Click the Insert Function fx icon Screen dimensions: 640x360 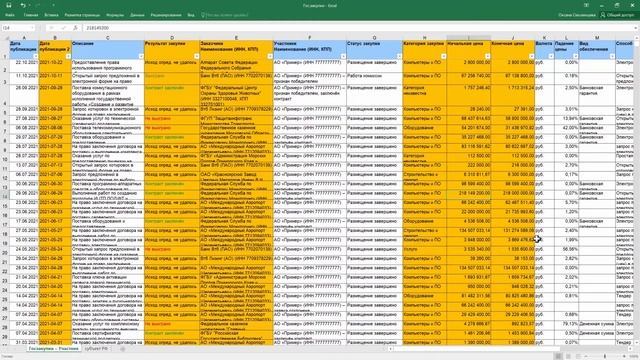[76, 28]
